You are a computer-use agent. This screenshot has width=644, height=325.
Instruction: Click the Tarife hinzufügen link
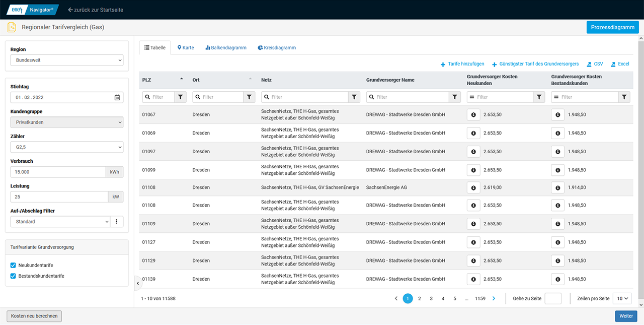462,64
